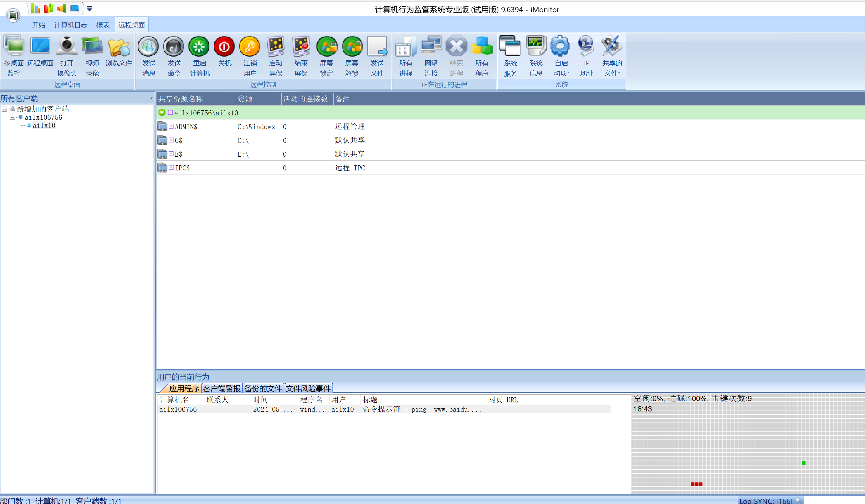This screenshot has height=504, width=865.
Task: Send a file (发送文件)
Action: click(x=377, y=56)
